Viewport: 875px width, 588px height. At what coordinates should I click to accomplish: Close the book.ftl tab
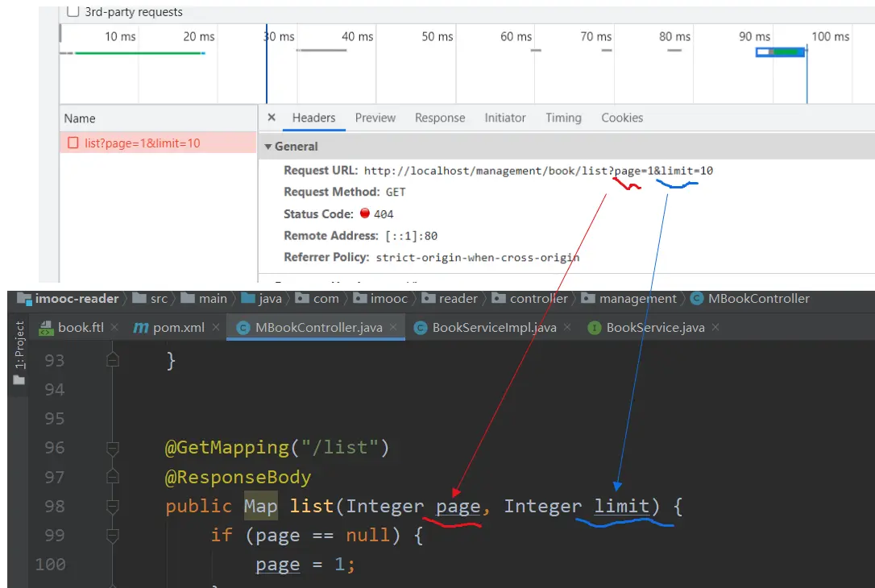[114, 328]
